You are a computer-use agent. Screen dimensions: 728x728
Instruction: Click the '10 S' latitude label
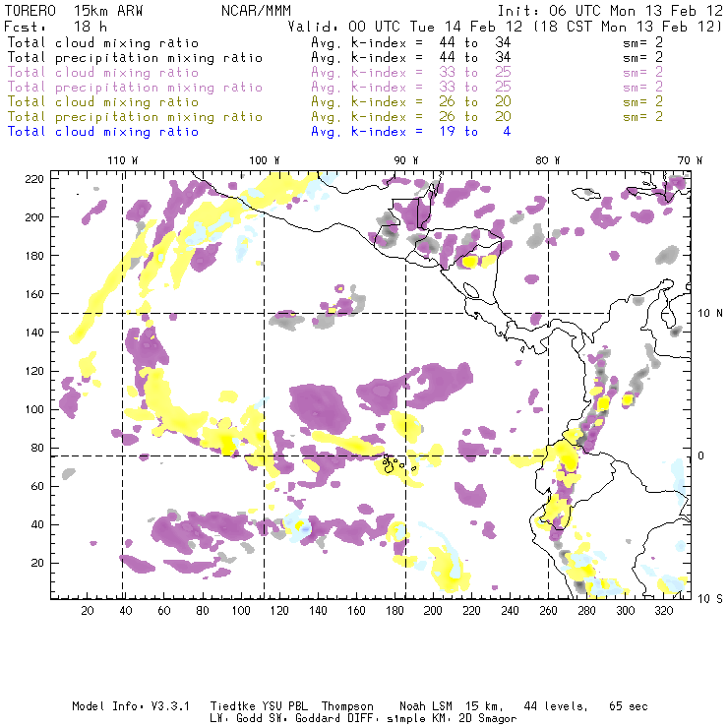click(710, 599)
